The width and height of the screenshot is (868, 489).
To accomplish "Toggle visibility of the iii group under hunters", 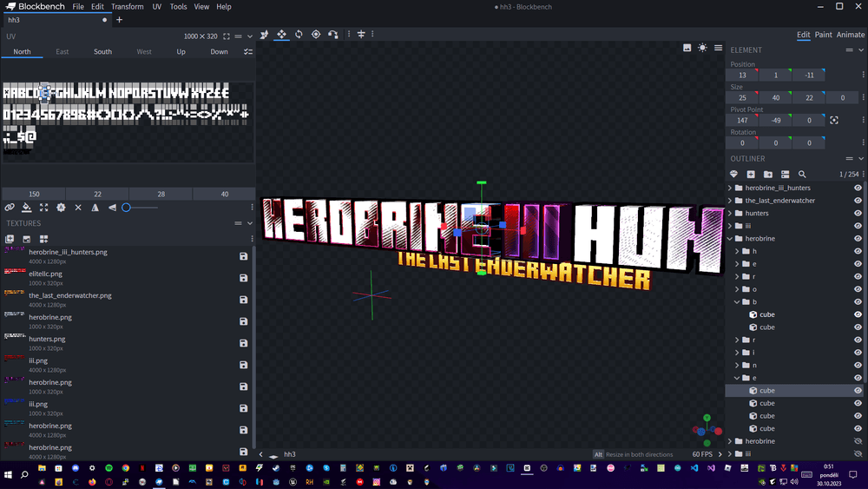I will (x=858, y=226).
